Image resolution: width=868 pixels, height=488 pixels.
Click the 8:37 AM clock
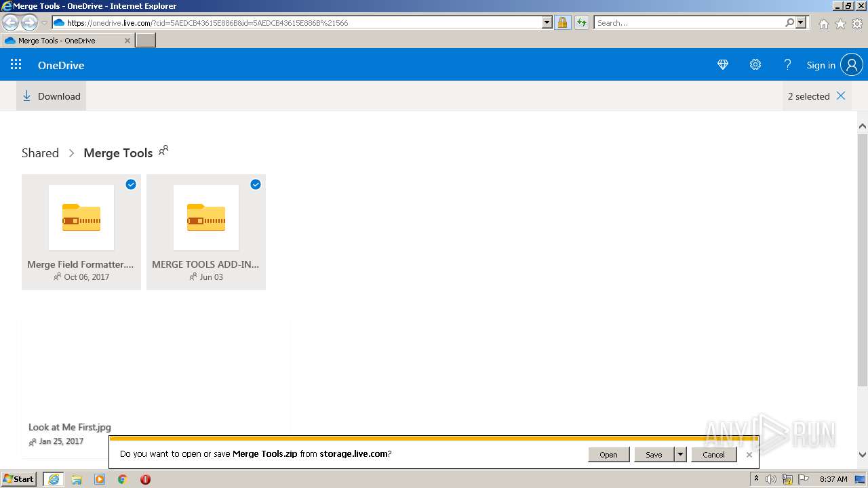click(833, 479)
